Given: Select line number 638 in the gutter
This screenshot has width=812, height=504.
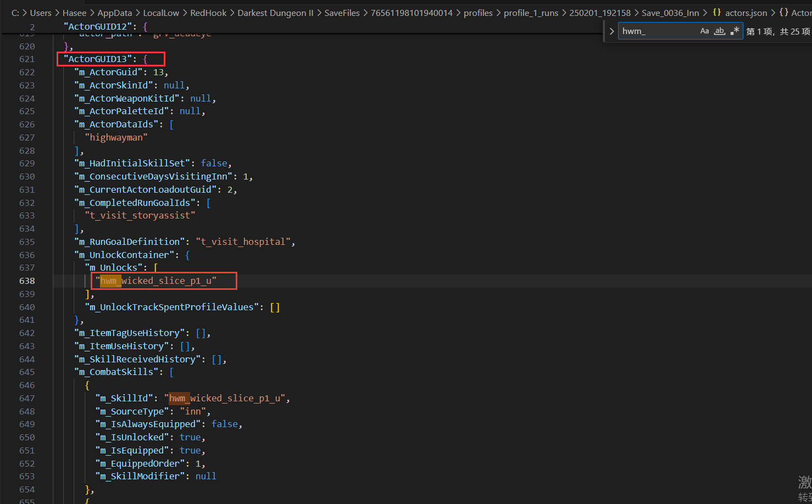Looking at the screenshot, I should point(26,281).
